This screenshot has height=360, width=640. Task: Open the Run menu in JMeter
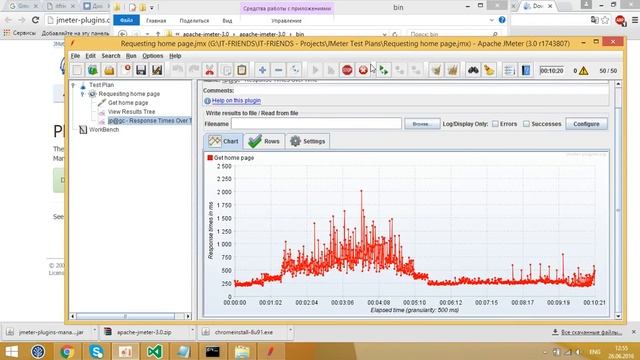tap(131, 56)
